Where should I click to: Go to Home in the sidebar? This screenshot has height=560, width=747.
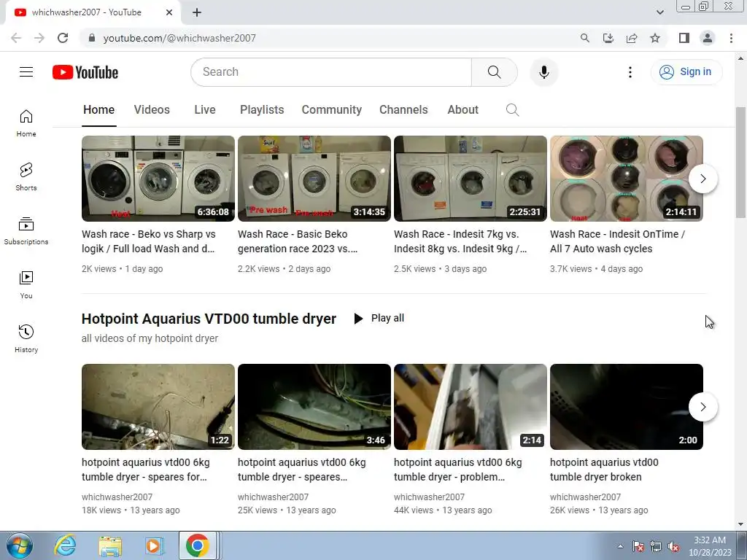(x=26, y=123)
